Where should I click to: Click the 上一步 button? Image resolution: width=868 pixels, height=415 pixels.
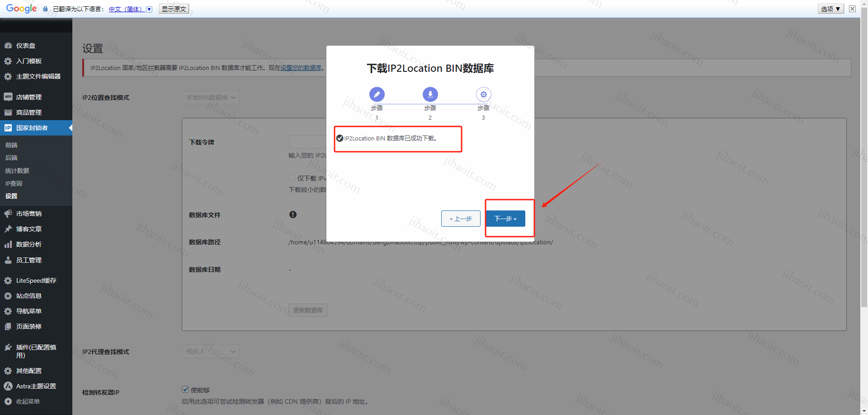point(461,219)
